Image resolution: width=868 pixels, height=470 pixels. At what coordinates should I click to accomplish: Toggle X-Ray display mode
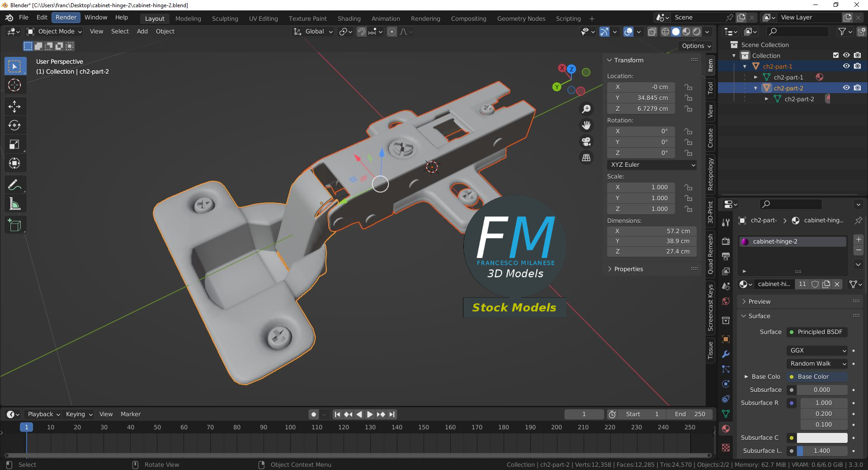(x=652, y=32)
